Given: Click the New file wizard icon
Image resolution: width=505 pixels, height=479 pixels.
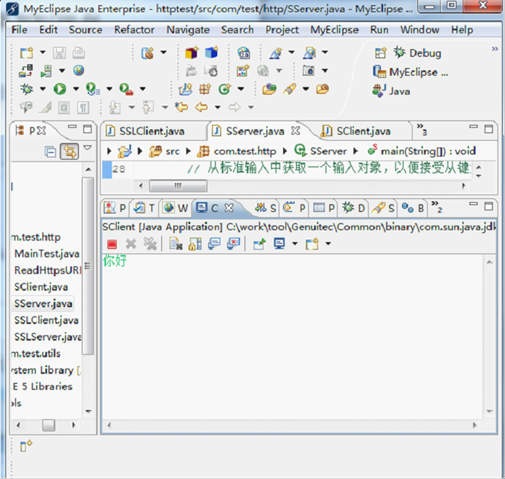Looking at the screenshot, I should click(26, 53).
